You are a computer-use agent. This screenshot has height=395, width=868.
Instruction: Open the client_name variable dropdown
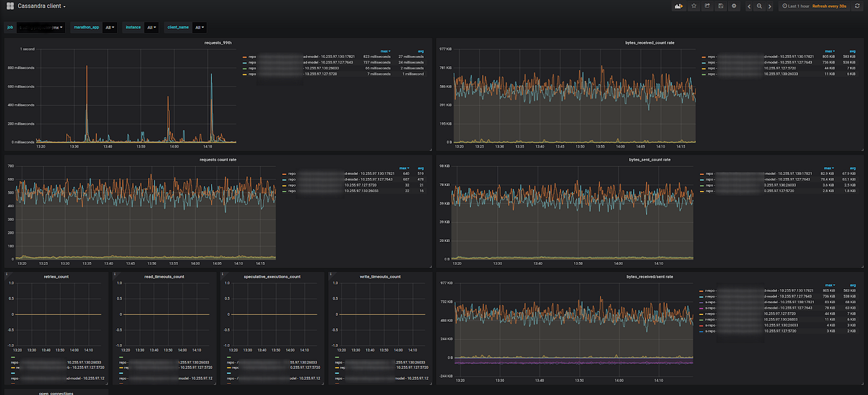coord(200,27)
